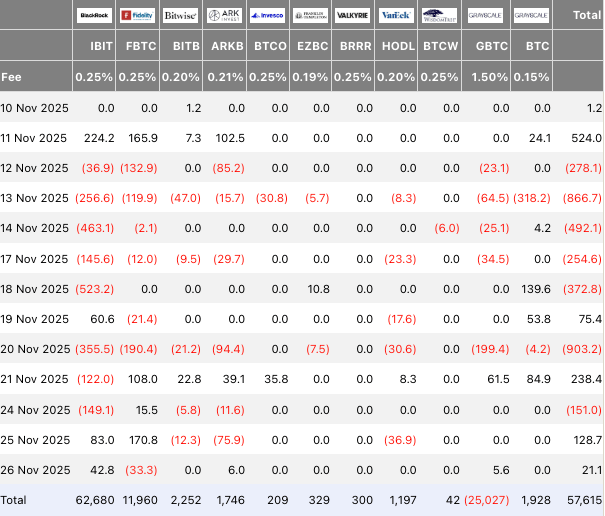Select the 10 Nov 2025 date row
The width and height of the screenshot is (605, 516).
pos(301,108)
